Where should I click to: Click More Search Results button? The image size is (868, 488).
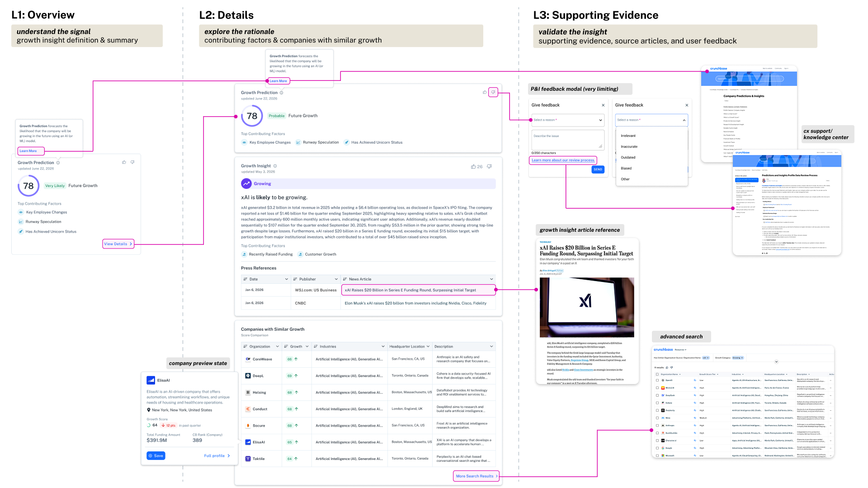pos(476,476)
